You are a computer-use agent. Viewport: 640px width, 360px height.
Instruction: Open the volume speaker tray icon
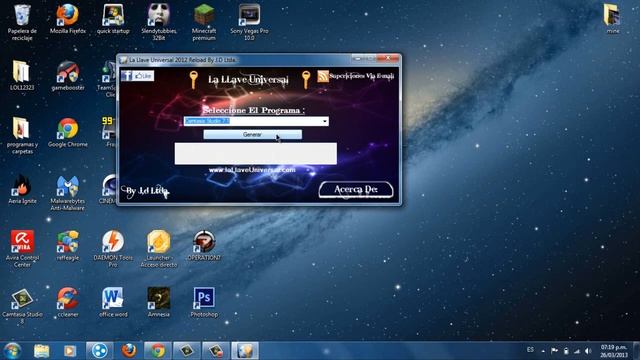(588, 351)
